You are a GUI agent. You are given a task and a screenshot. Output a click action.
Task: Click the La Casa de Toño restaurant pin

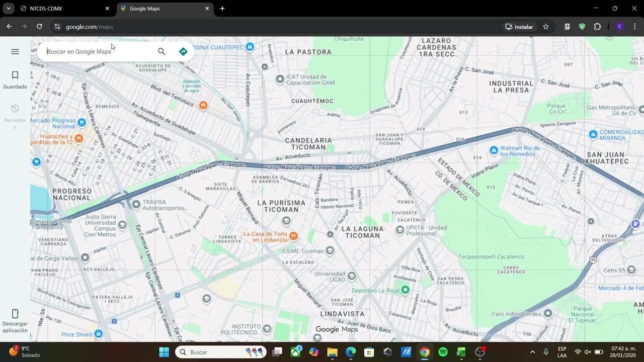tap(294, 235)
